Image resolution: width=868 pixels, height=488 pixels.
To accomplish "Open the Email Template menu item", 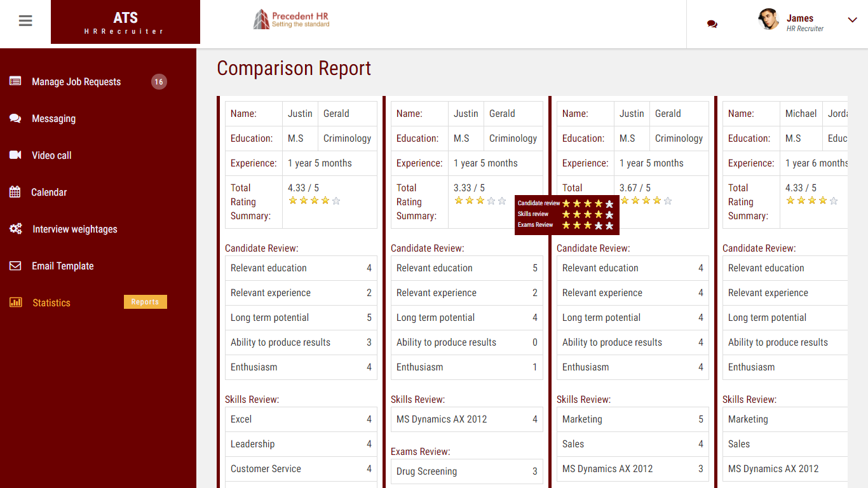I will click(63, 266).
